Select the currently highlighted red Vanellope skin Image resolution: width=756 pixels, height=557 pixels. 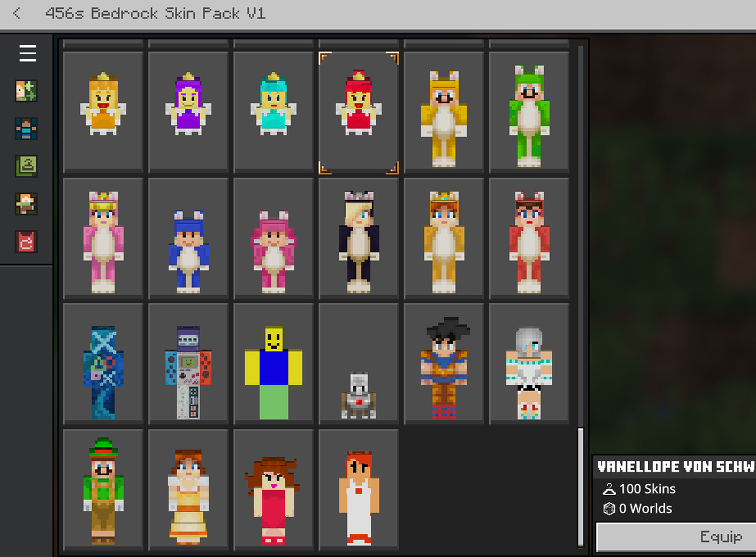(359, 113)
